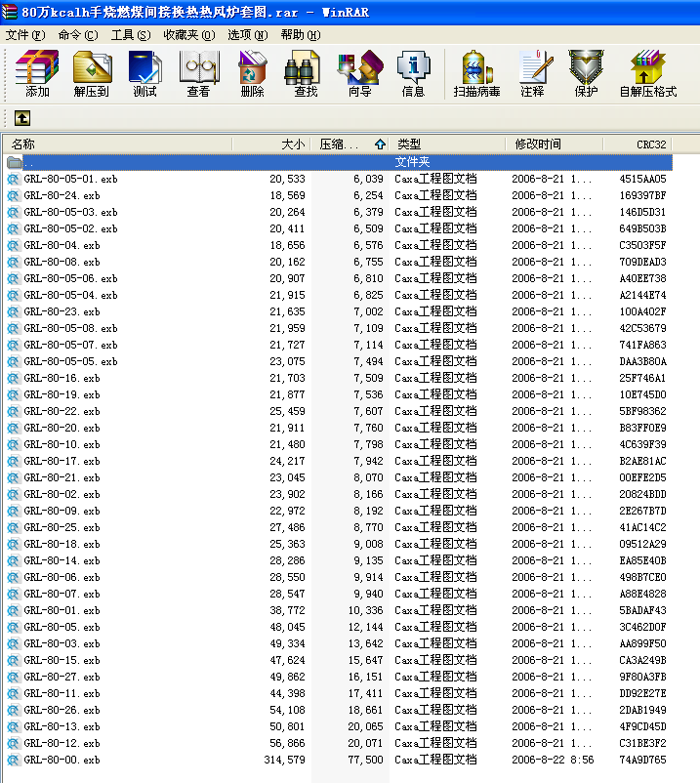Click the Delete (删除) toolbar icon

[x=252, y=74]
